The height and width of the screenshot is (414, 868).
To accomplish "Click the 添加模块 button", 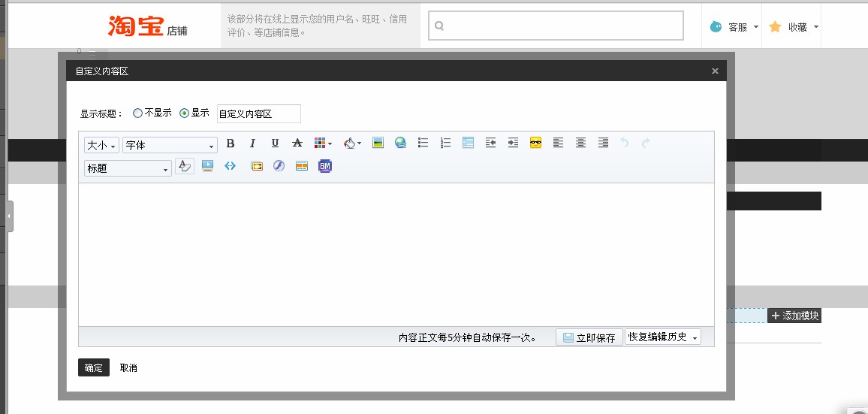I will (794, 316).
